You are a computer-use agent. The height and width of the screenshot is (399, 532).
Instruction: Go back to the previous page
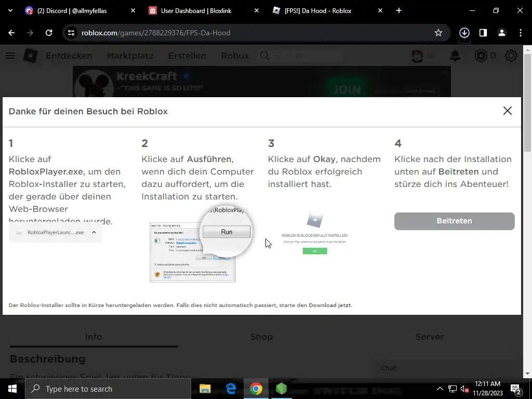click(11, 33)
